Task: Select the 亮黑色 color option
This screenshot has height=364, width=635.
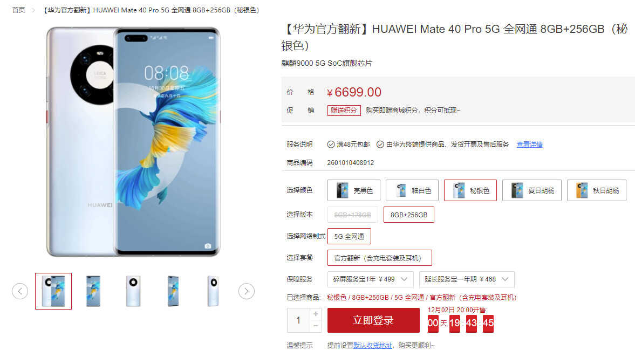Action: point(353,190)
